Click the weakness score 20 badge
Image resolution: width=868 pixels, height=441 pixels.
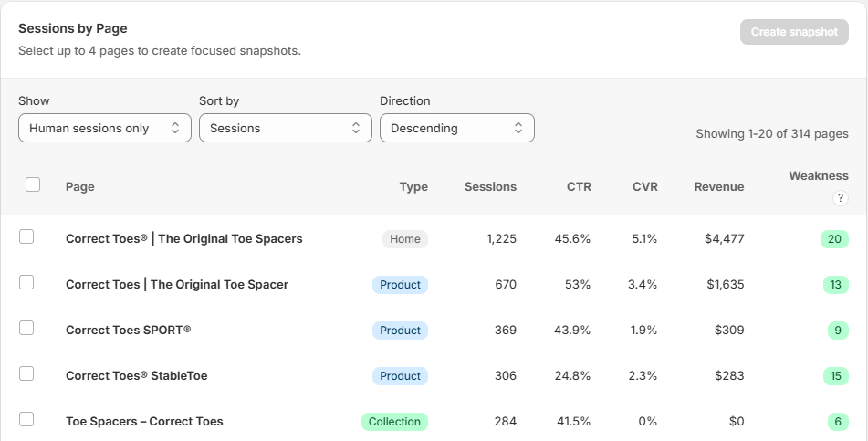pyautogui.click(x=834, y=239)
